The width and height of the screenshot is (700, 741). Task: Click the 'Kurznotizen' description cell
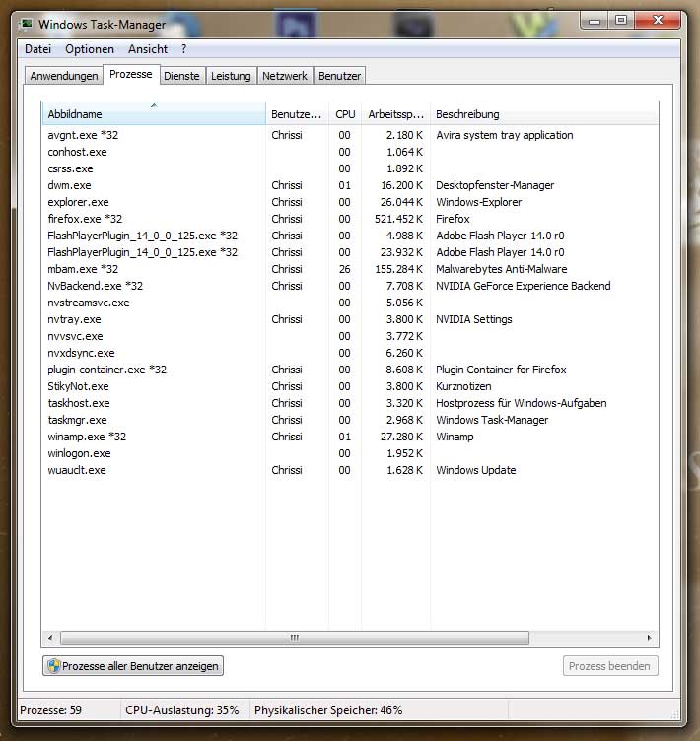(x=463, y=386)
